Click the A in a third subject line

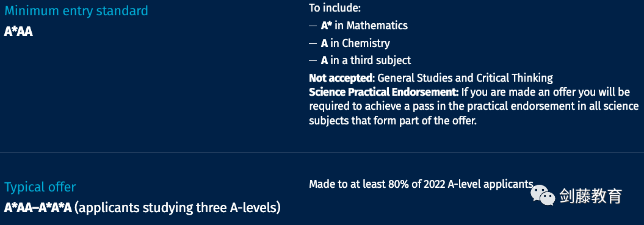(366, 60)
